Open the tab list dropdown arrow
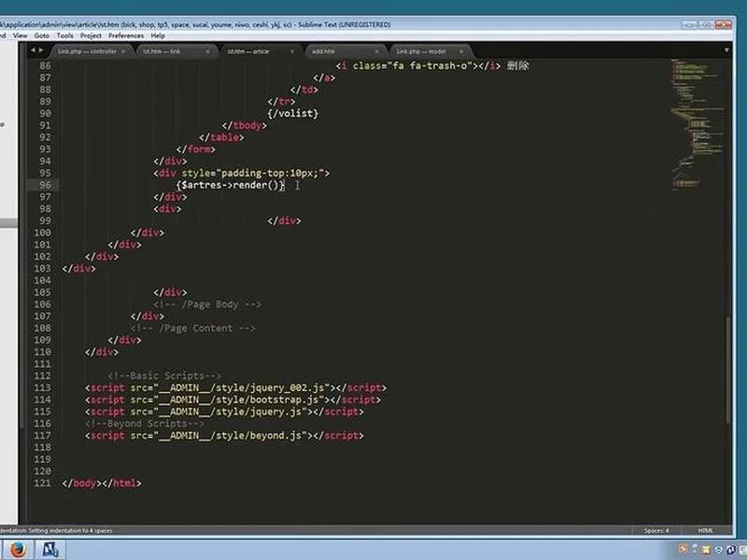The width and height of the screenshot is (747, 560). (726, 50)
